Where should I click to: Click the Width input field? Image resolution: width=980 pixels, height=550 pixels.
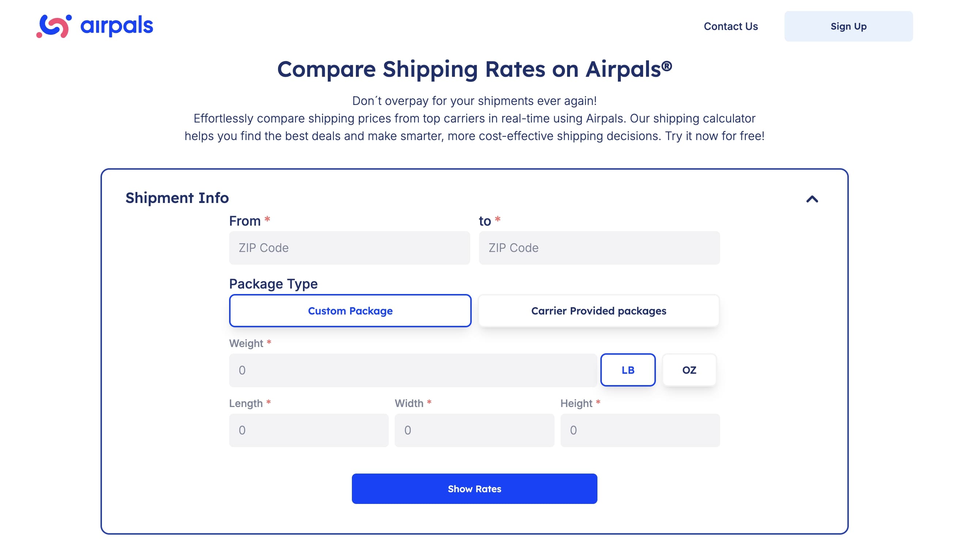[474, 430]
